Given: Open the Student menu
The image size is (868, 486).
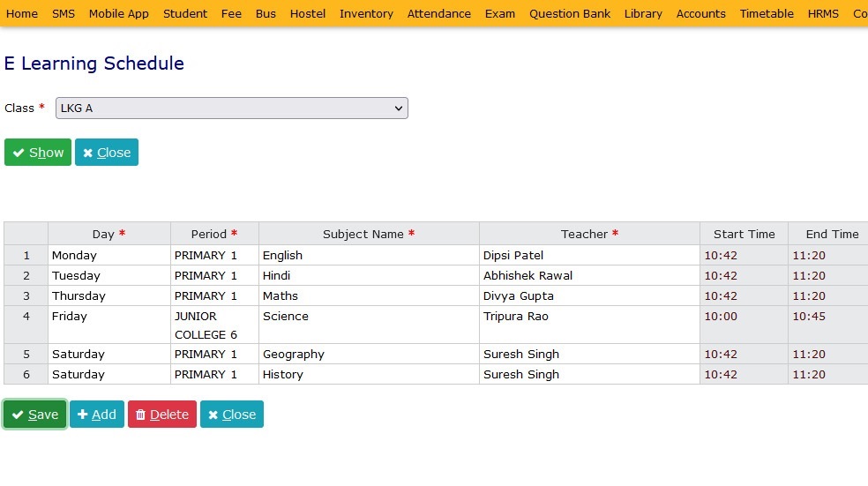Looking at the screenshot, I should [x=185, y=13].
